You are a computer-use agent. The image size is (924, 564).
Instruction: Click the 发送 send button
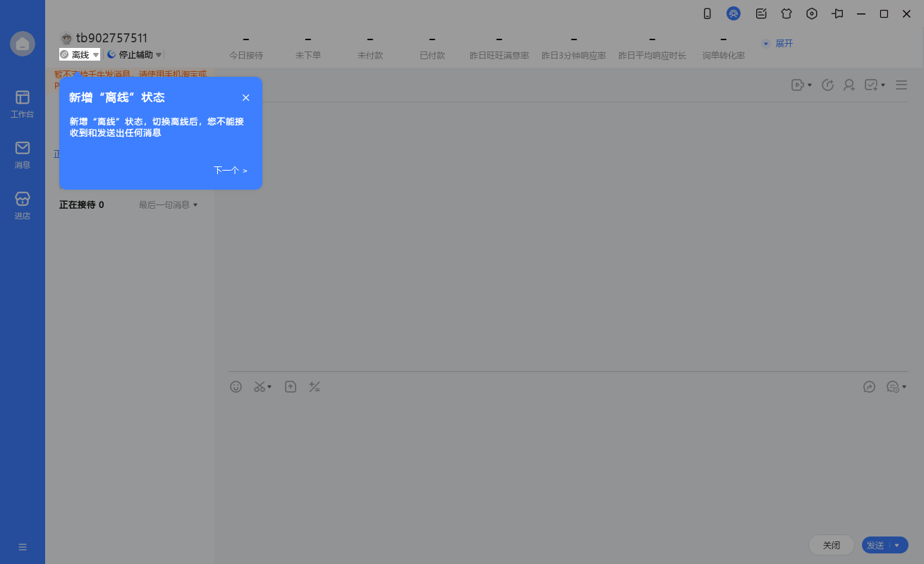(875, 545)
